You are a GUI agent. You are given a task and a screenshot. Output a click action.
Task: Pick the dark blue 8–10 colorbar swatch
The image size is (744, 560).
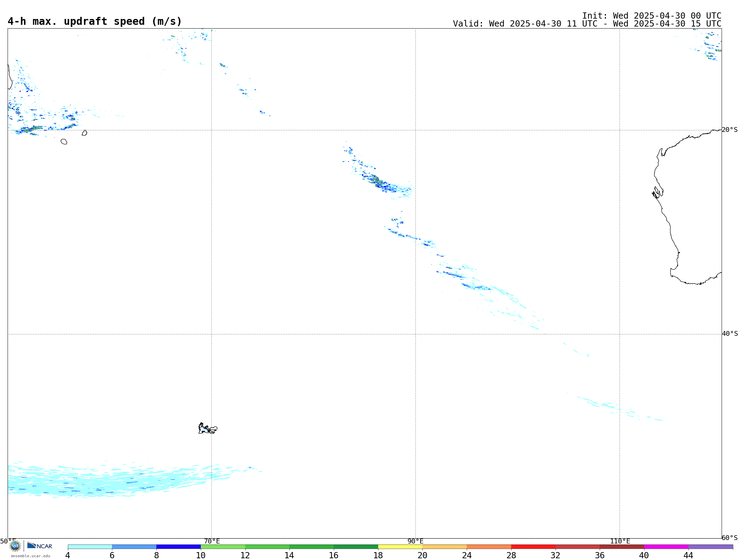(x=178, y=547)
